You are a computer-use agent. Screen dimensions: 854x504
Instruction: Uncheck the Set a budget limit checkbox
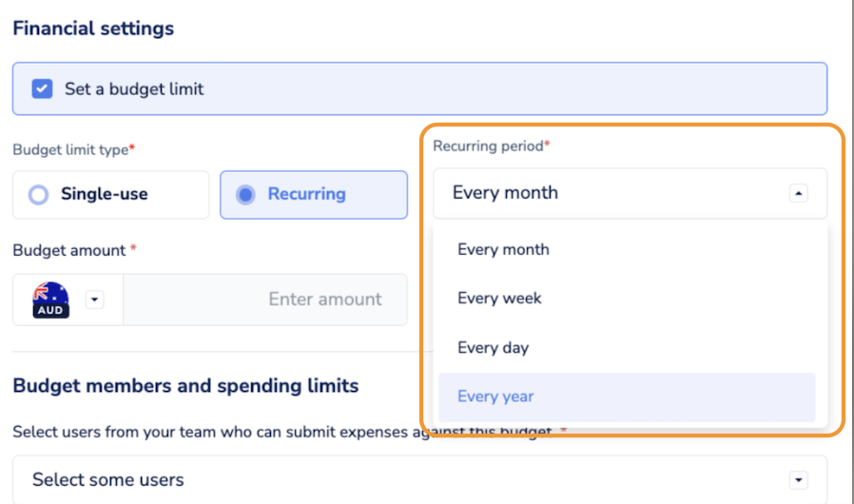coord(42,89)
